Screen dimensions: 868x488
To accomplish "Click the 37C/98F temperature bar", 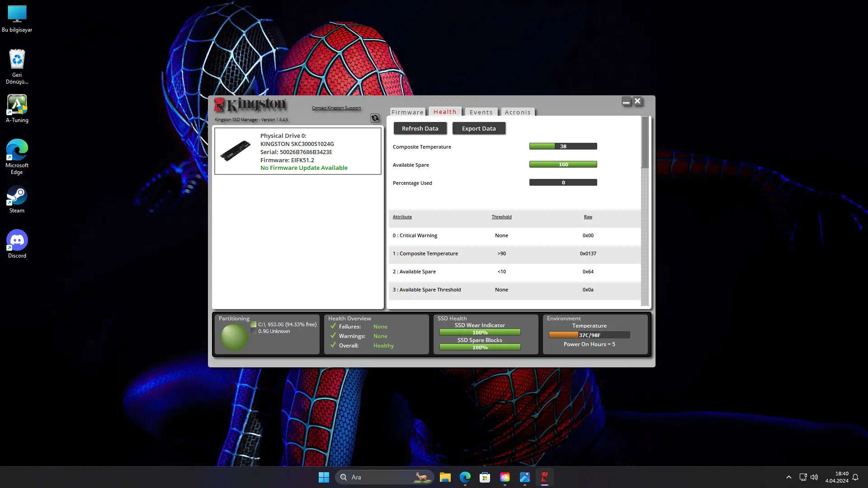I will coord(590,335).
